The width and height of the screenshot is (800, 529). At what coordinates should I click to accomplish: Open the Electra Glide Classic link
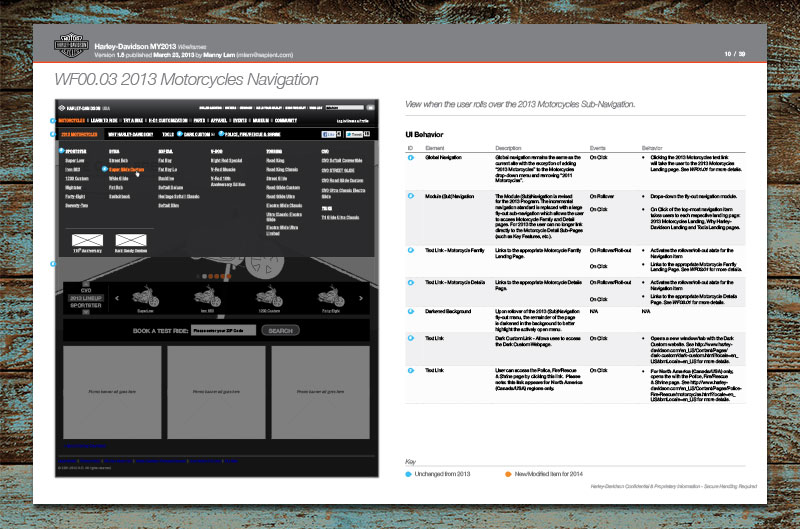coord(284,206)
